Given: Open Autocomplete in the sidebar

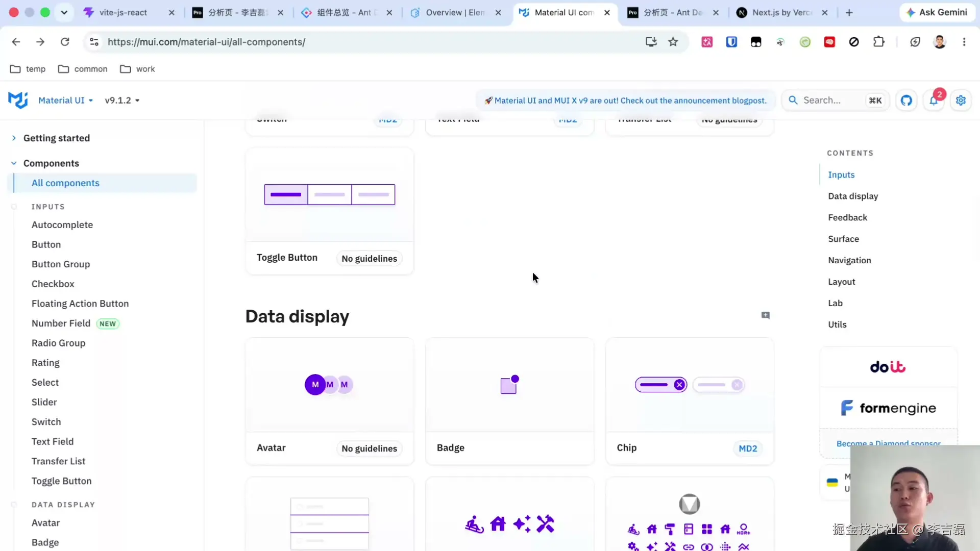Looking at the screenshot, I should tap(62, 225).
